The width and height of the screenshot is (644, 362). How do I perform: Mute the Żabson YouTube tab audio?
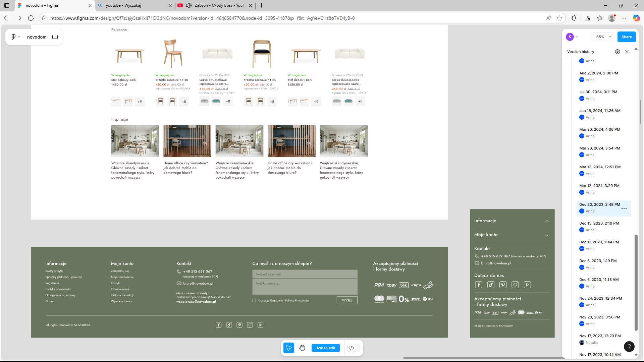tap(189, 5)
